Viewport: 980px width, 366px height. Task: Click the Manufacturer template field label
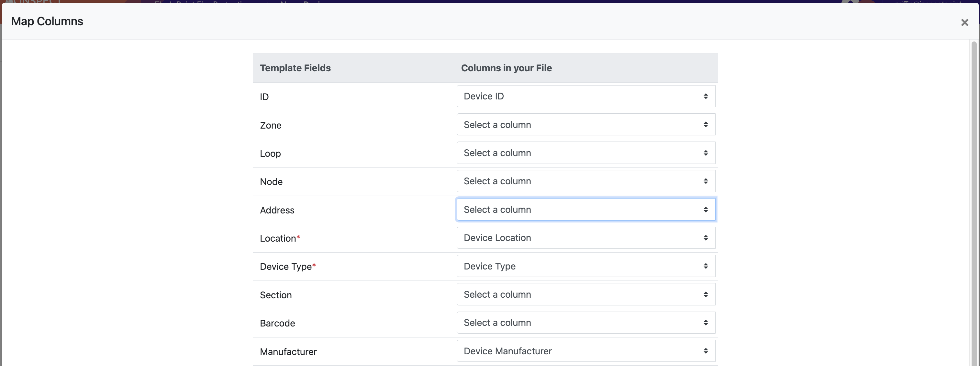pos(288,352)
